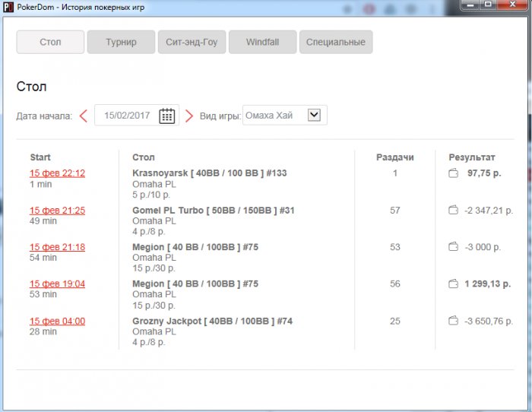Switch to the Windfall tab

pyautogui.click(x=263, y=42)
